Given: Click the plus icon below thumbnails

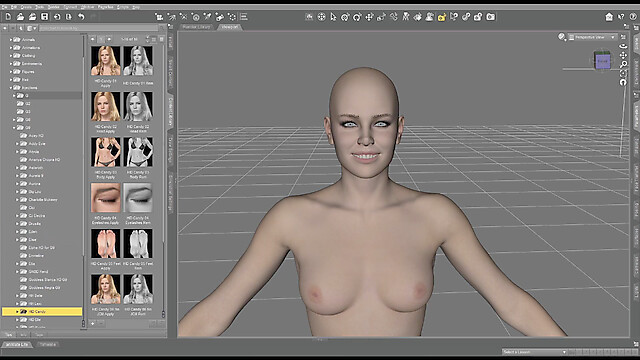Looking at the screenshot, I should [93, 324].
